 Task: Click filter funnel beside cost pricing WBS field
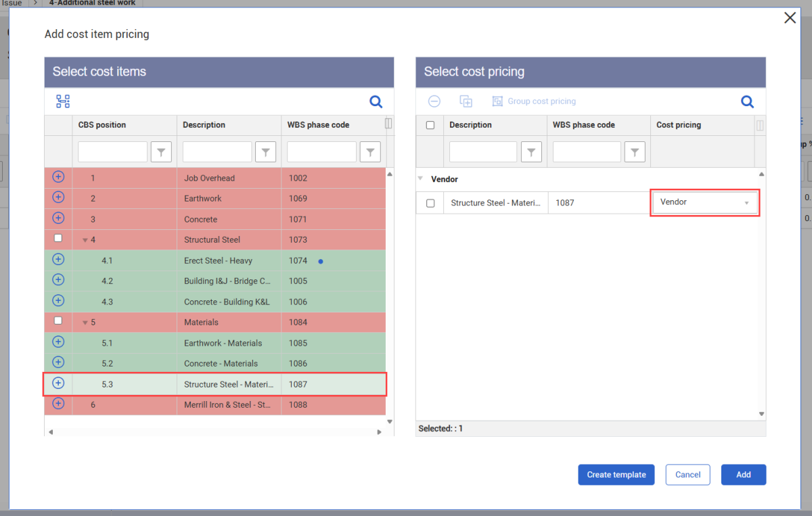[634, 153]
